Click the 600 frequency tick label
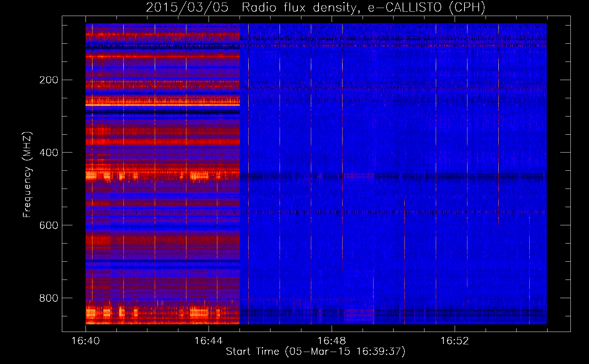 coord(48,225)
